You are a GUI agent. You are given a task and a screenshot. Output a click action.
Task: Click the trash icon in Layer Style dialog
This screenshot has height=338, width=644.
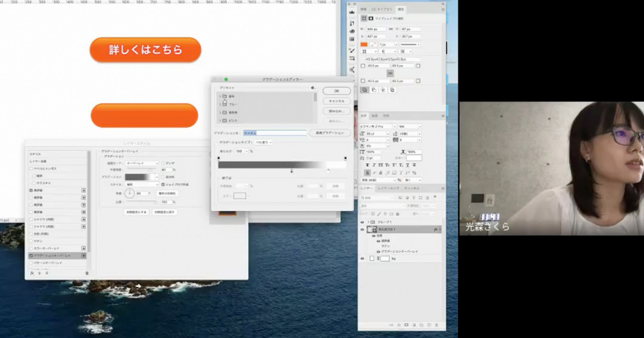click(87, 273)
